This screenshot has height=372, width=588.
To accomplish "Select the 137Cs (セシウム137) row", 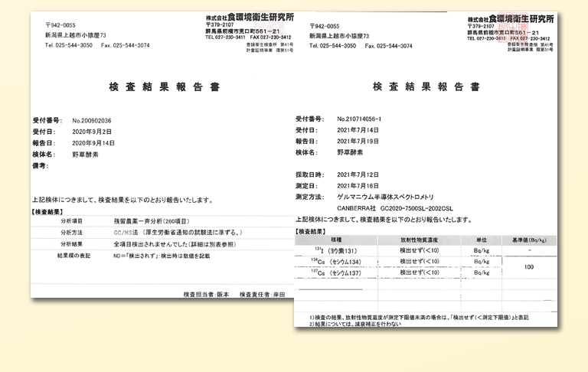I will tap(398, 272).
